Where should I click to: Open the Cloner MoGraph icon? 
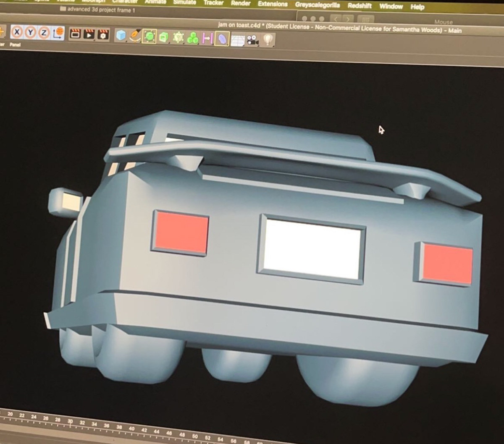coord(178,37)
